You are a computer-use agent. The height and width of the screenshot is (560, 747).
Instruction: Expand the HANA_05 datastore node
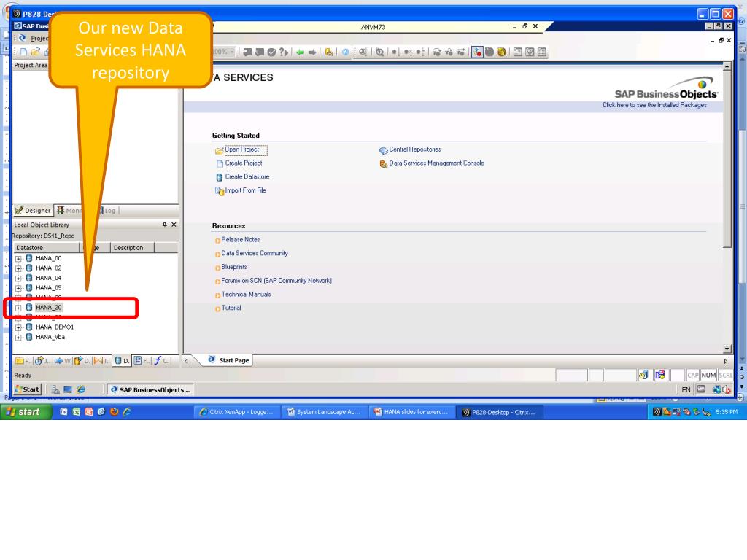coord(18,288)
